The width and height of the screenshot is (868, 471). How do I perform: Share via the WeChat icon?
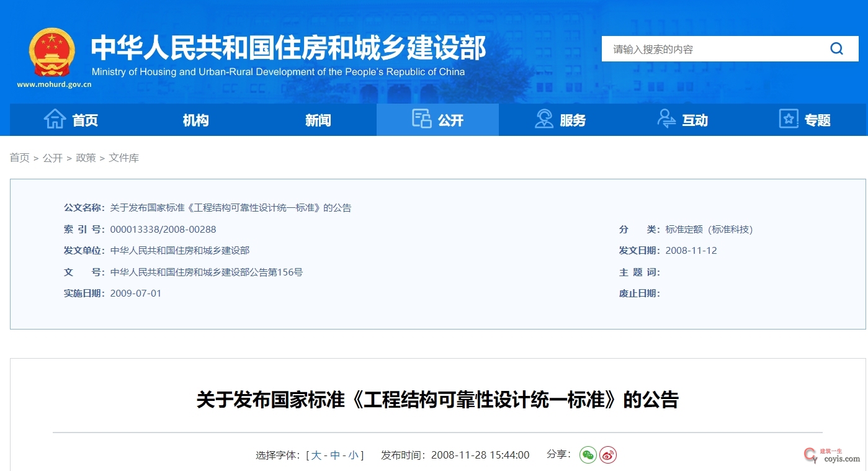tap(588, 455)
